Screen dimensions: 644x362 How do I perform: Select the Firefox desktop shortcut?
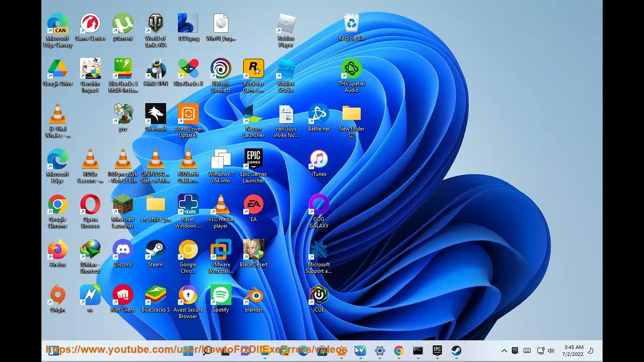(57, 254)
